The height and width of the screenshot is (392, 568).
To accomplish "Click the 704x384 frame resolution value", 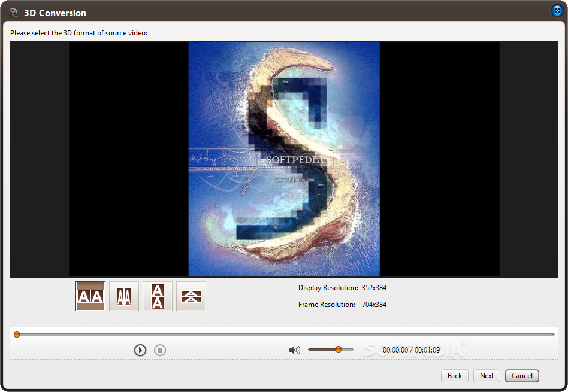I will click(374, 305).
